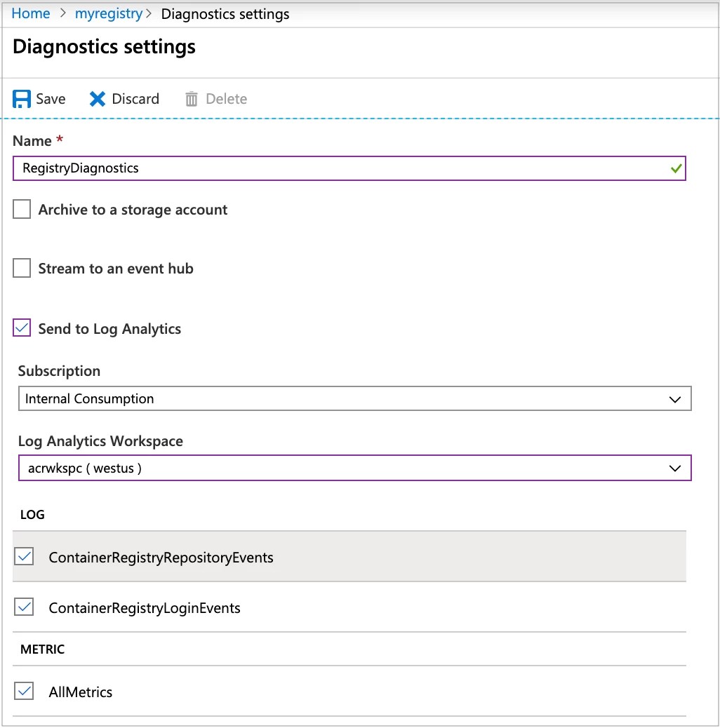Enable Stream to an event hub
Image resolution: width=720 pixels, height=728 pixels.
coord(21,267)
